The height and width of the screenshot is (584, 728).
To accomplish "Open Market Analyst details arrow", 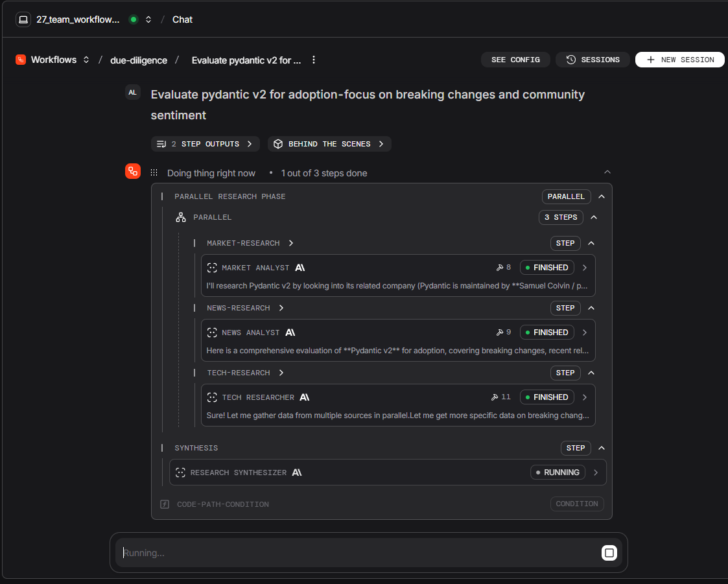I will [x=585, y=268].
